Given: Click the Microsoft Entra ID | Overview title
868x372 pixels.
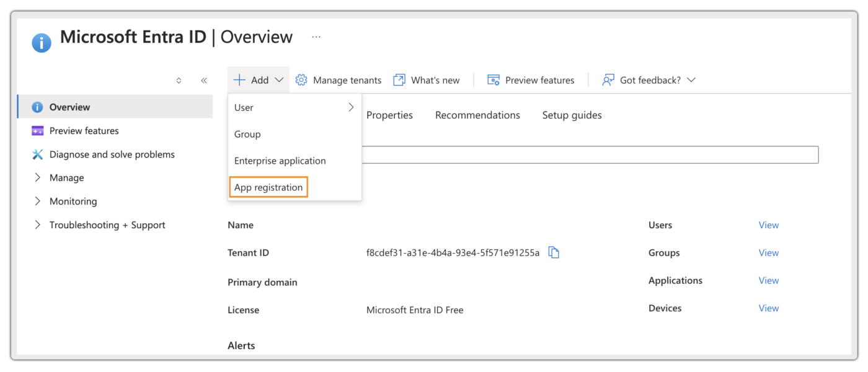Looking at the screenshot, I should click(176, 37).
